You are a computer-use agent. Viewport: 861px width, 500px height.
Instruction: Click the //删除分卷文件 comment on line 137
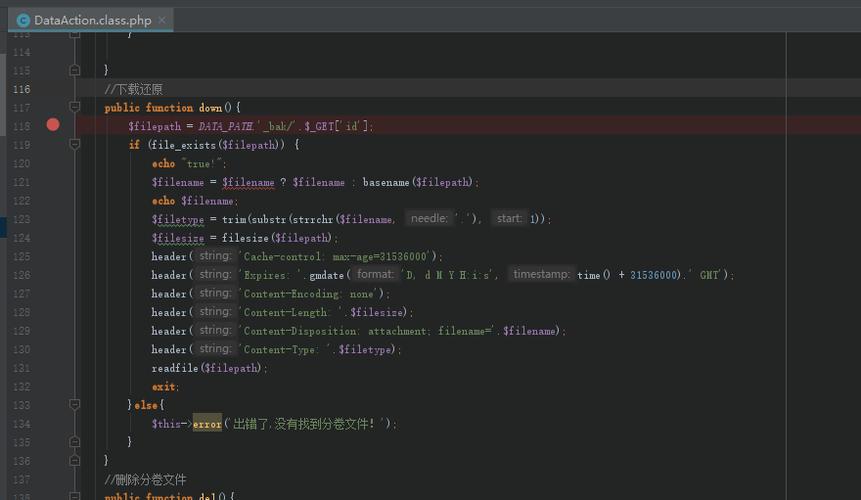click(146, 479)
